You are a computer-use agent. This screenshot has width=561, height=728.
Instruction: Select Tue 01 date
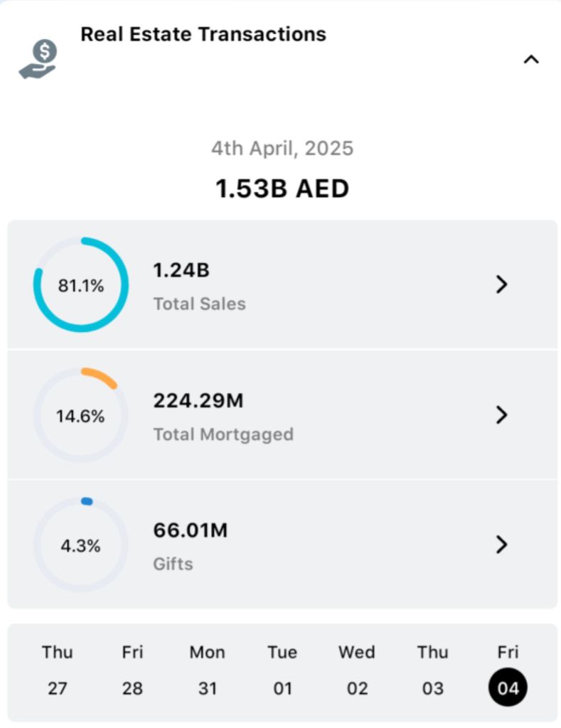coord(282,670)
